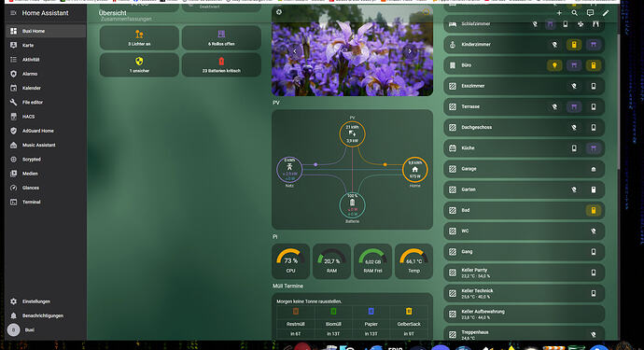644x350 pixels.
Task: Open the 3 Lichter an summary card
Action: pyautogui.click(x=139, y=37)
